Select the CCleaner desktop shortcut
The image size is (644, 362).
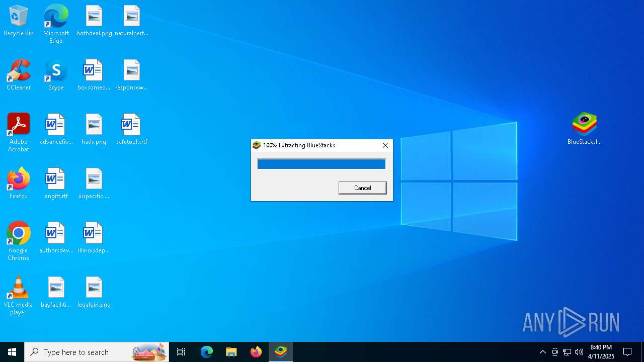pyautogui.click(x=19, y=75)
